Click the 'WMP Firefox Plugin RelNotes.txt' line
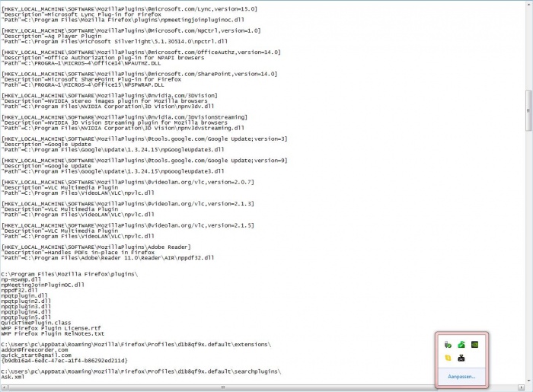The width and height of the screenshot is (533, 392). tap(53, 333)
